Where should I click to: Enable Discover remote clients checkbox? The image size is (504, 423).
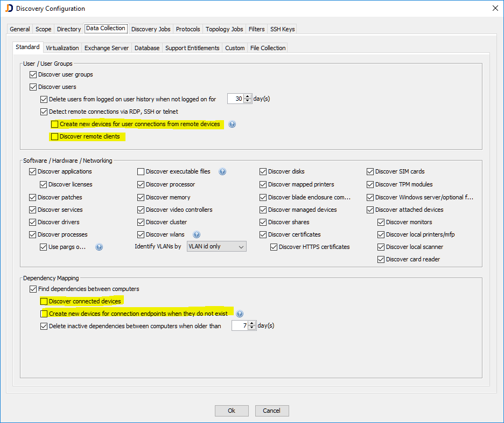coord(54,137)
